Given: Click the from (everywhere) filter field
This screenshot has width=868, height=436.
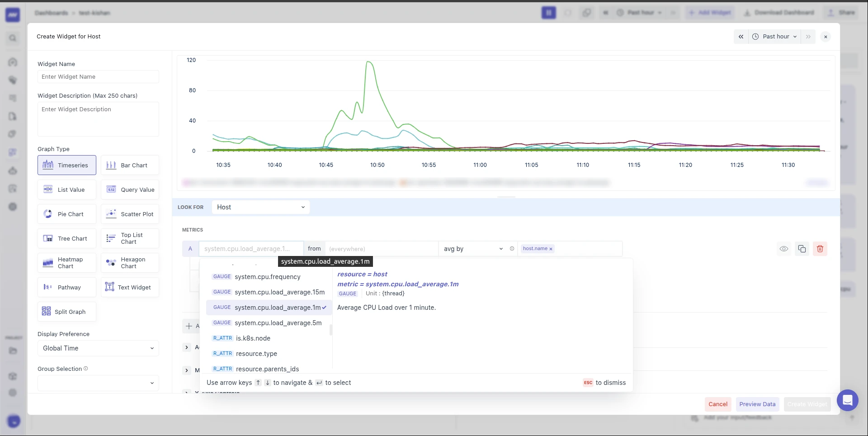Looking at the screenshot, I should click(382, 249).
